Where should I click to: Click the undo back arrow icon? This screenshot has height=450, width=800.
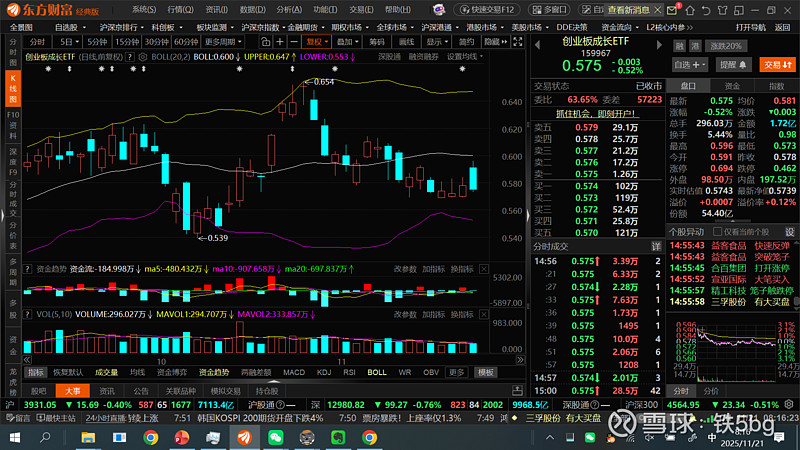click(x=706, y=10)
